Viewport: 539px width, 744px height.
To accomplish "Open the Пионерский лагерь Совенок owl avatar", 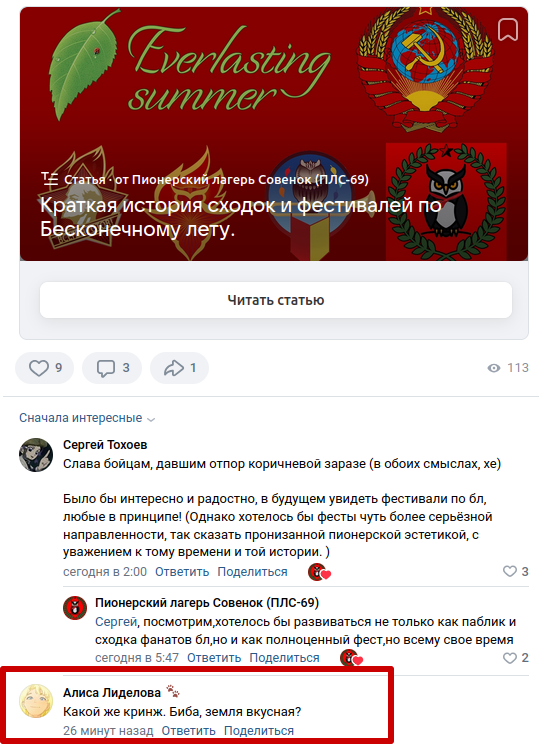I will click(75, 608).
